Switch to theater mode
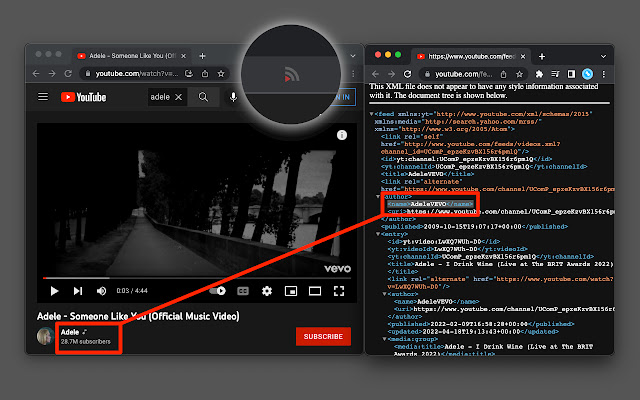 pos(315,291)
